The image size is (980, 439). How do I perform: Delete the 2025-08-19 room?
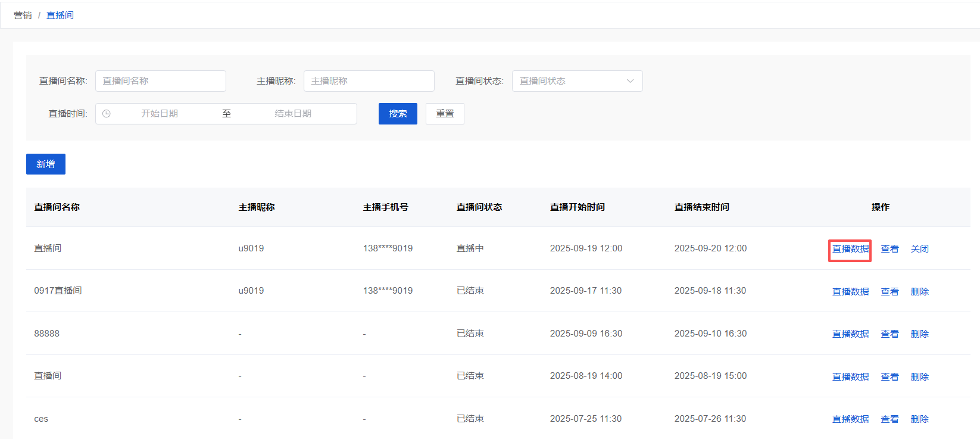coord(919,377)
